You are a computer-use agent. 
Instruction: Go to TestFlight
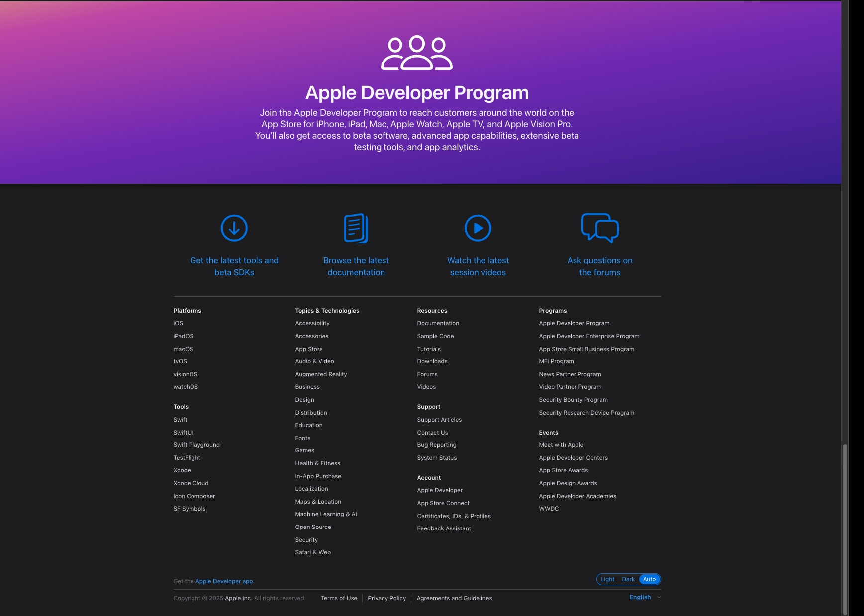tap(187, 458)
